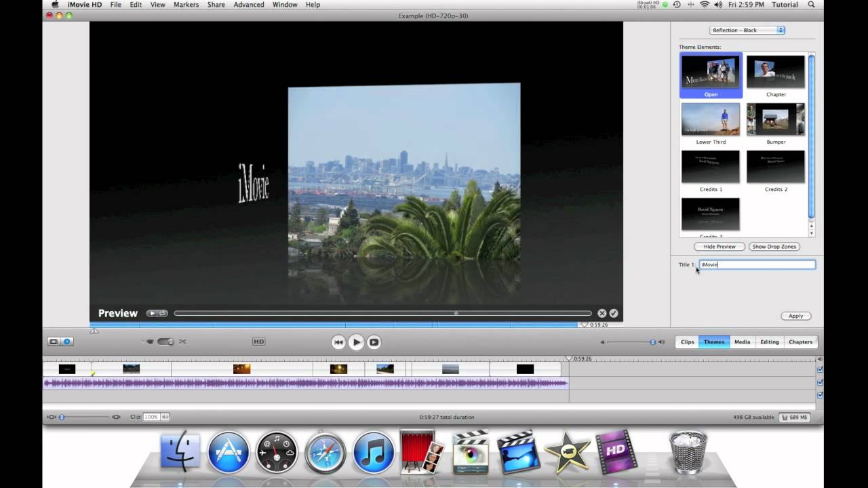Open Safari from the Dock
Viewport: 868px width, 488px height.
tap(325, 452)
